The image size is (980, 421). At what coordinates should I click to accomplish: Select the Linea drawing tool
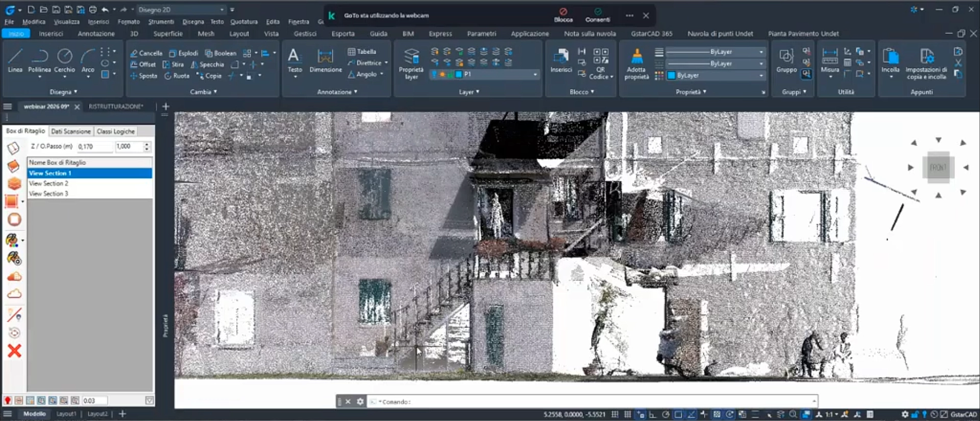coord(15,60)
